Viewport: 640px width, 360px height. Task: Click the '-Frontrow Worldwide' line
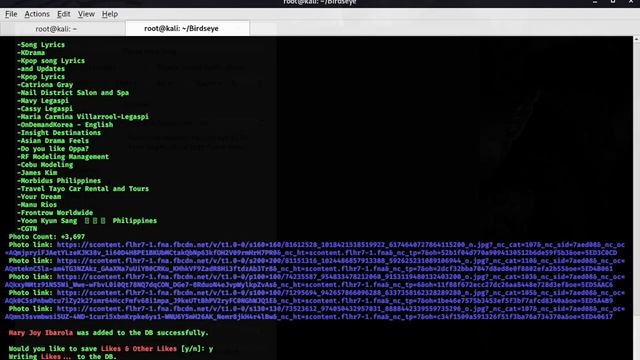[55, 213]
